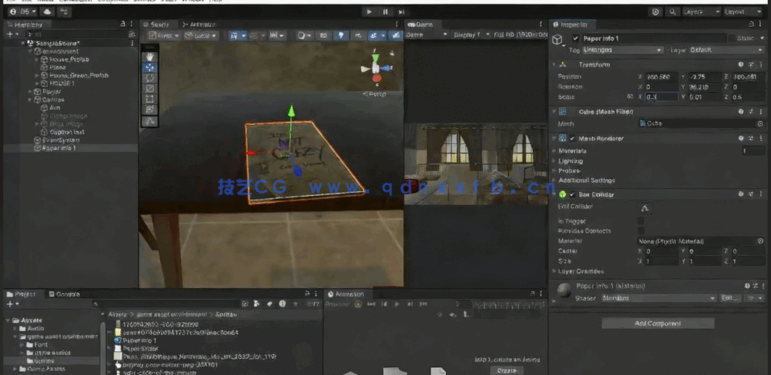Open the Layer dropdown in Inspector
Viewport: 771px width, 375px height.
[726, 50]
